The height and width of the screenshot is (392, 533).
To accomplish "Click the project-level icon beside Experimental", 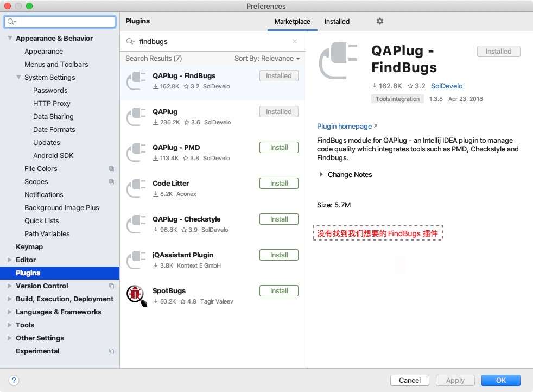I will click(111, 351).
